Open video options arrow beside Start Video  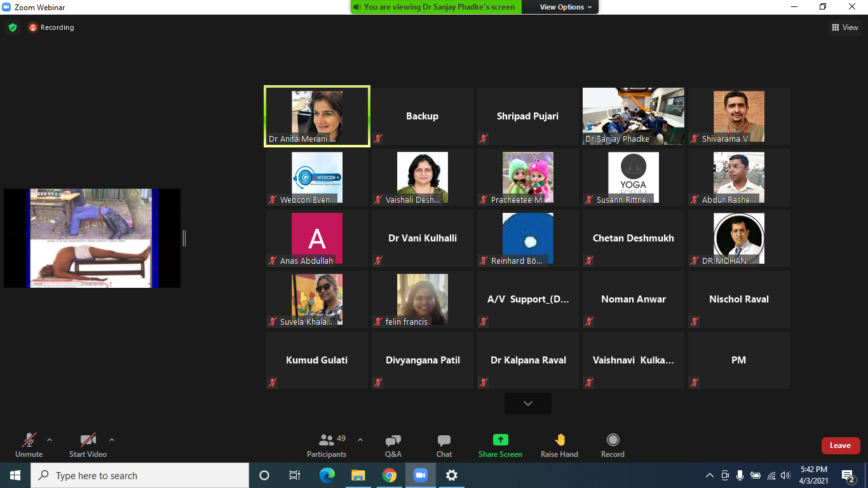click(x=112, y=440)
